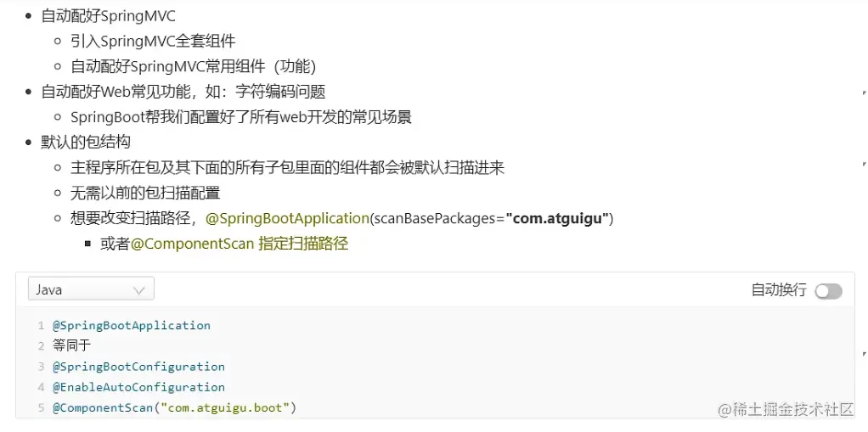Image resolution: width=868 pixels, height=432 pixels.
Task: Click the 等同于 line in the code block
Action: 71,345
